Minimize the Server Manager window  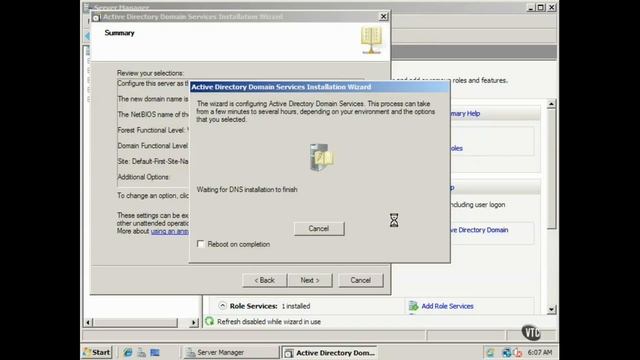click(531, 7)
